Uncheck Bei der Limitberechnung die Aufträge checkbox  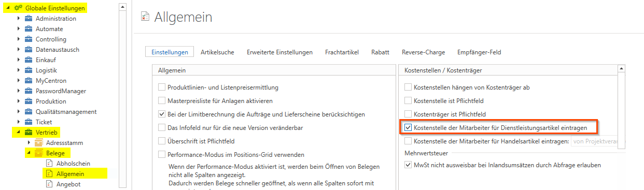click(162, 114)
